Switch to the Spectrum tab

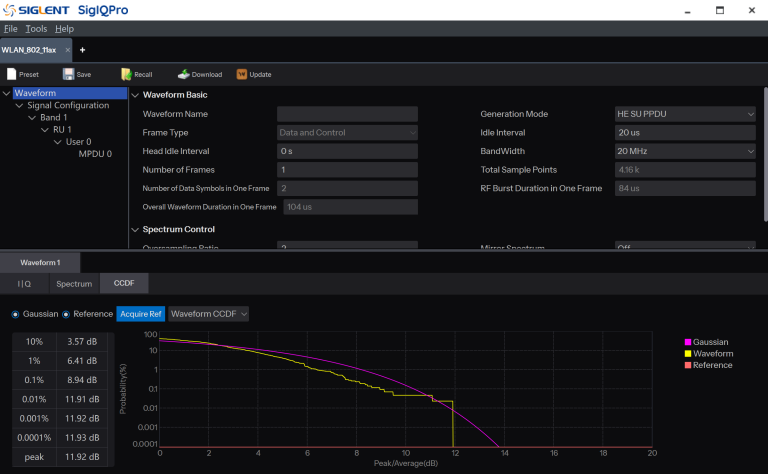73,284
